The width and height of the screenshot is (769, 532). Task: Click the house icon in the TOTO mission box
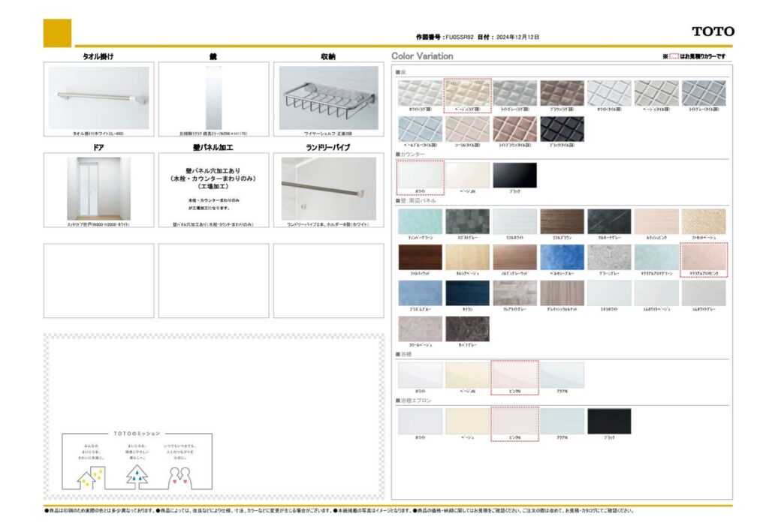click(91, 476)
